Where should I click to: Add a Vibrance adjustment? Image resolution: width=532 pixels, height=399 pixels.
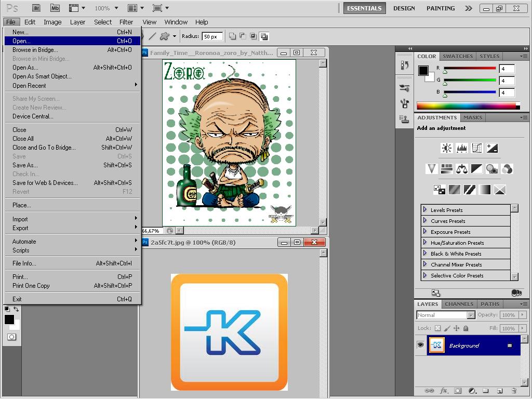(x=431, y=169)
